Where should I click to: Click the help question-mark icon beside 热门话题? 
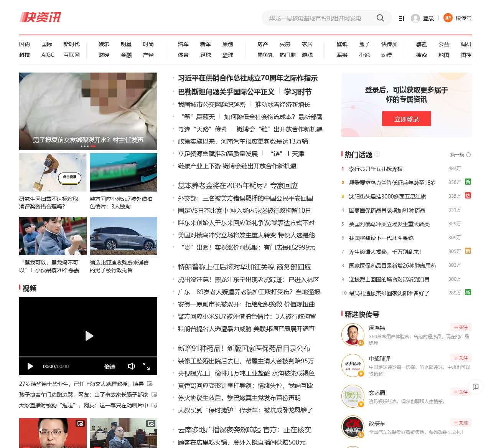377,154
